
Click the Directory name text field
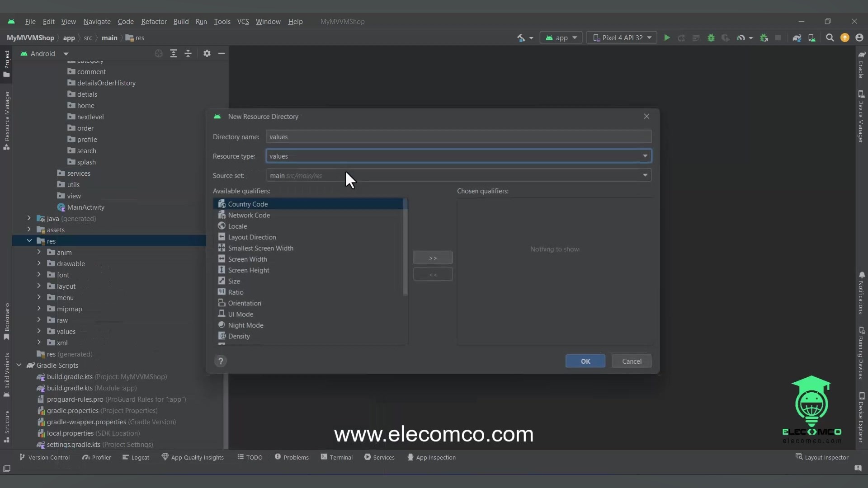[458, 137]
